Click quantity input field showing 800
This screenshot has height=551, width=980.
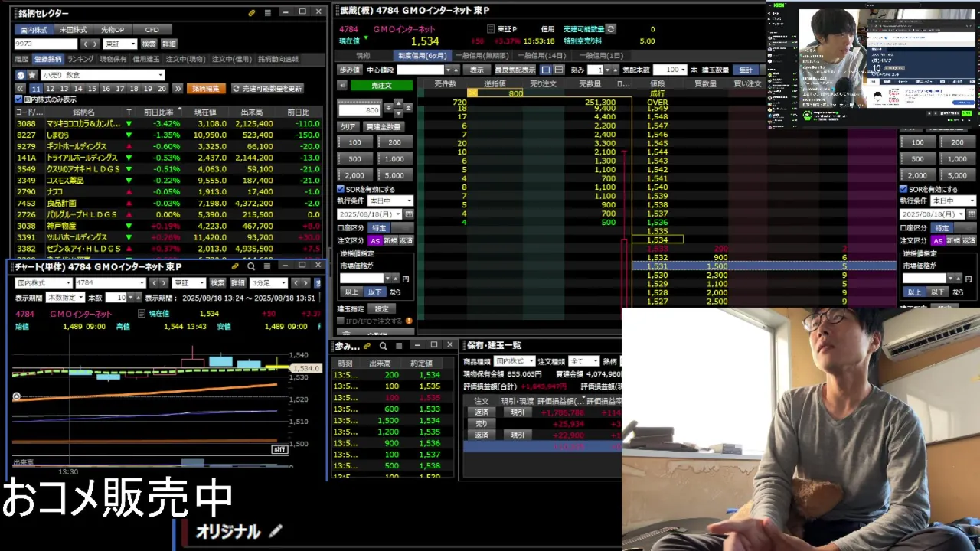(x=359, y=110)
